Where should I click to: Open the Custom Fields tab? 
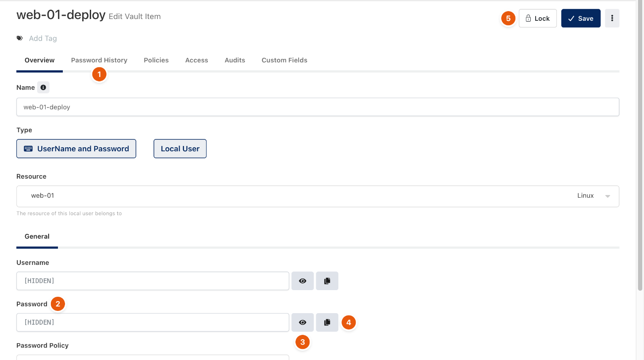coord(284,60)
